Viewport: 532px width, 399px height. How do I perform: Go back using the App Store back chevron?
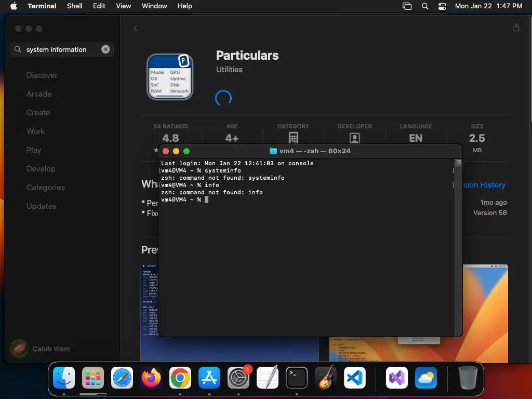click(x=135, y=28)
